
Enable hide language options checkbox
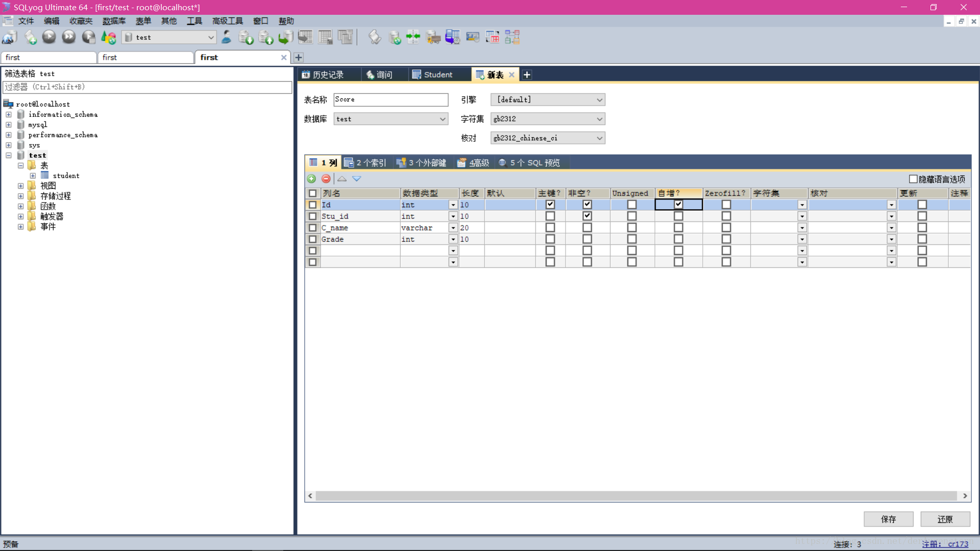(x=913, y=179)
